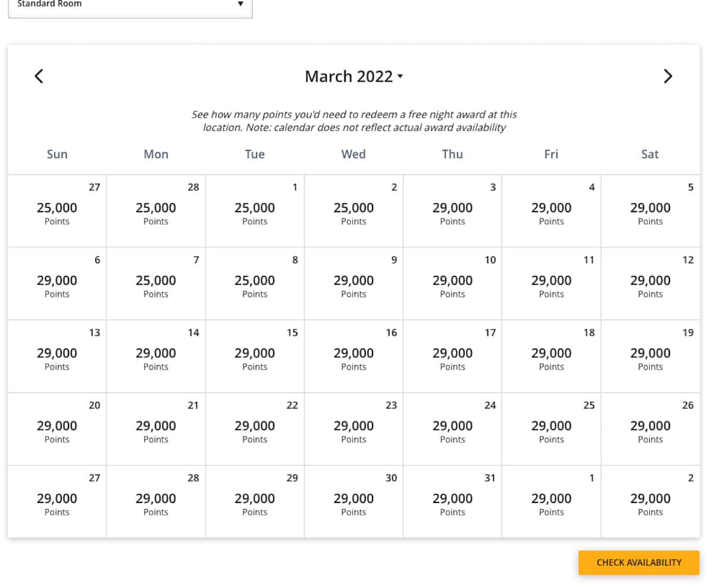Click the Mon column header
The width and height of the screenshot is (714, 588).
click(x=156, y=154)
